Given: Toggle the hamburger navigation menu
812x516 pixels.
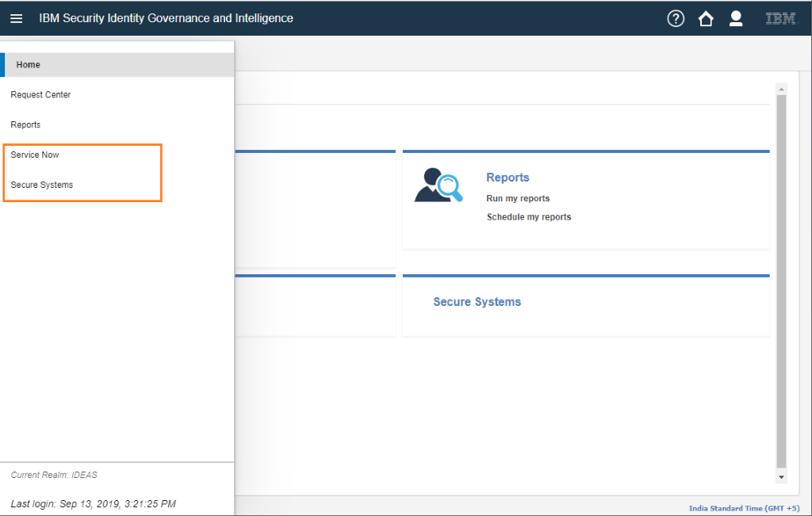Looking at the screenshot, I should click(x=16, y=19).
